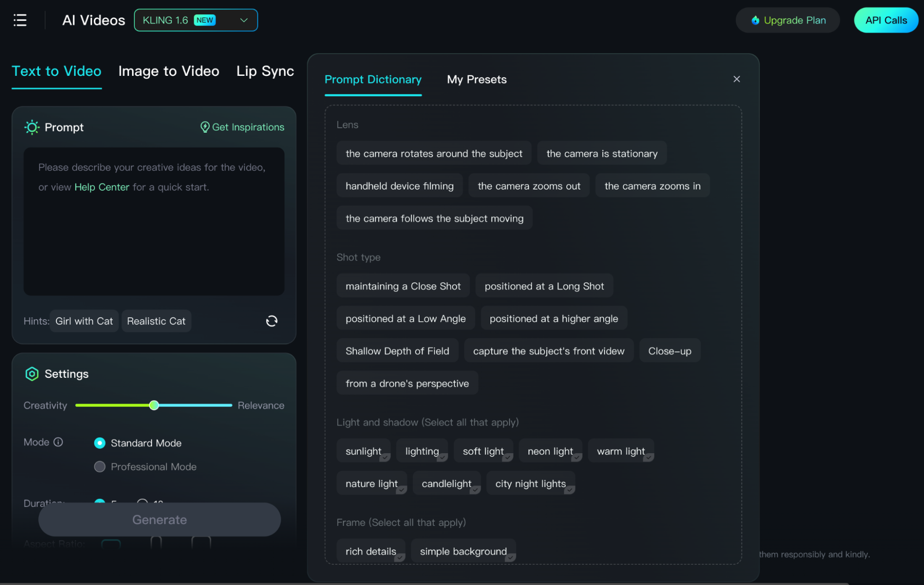Switch to the Image to Video tab
924x585 pixels.
(169, 71)
